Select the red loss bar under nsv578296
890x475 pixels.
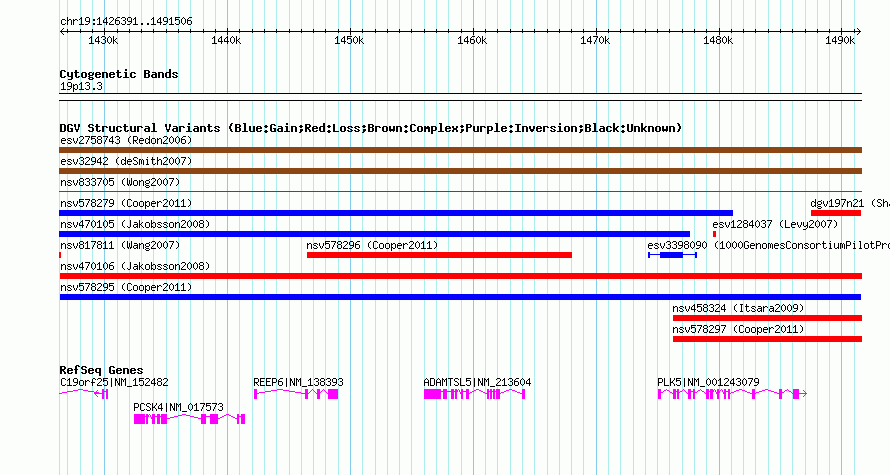coord(439,255)
